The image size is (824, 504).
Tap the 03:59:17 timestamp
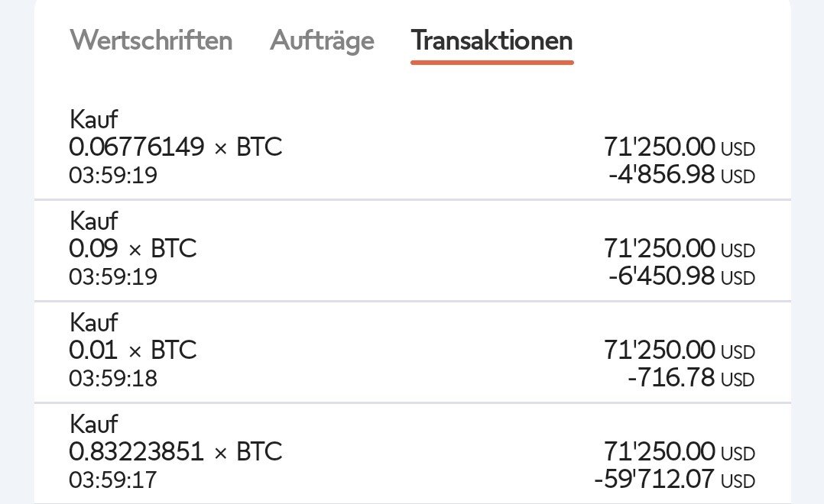[x=113, y=480]
